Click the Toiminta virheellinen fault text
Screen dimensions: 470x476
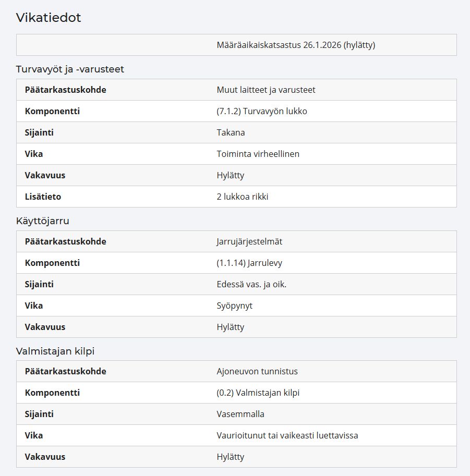(x=258, y=154)
